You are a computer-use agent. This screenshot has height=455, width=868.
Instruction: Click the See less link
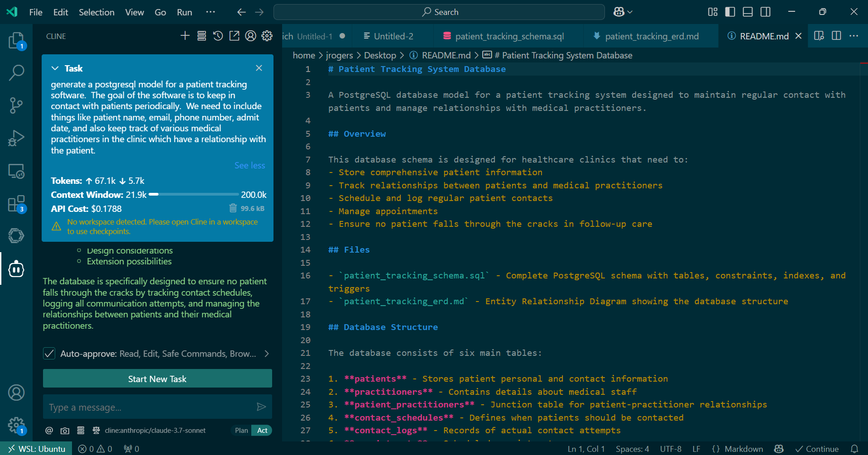[249, 166]
